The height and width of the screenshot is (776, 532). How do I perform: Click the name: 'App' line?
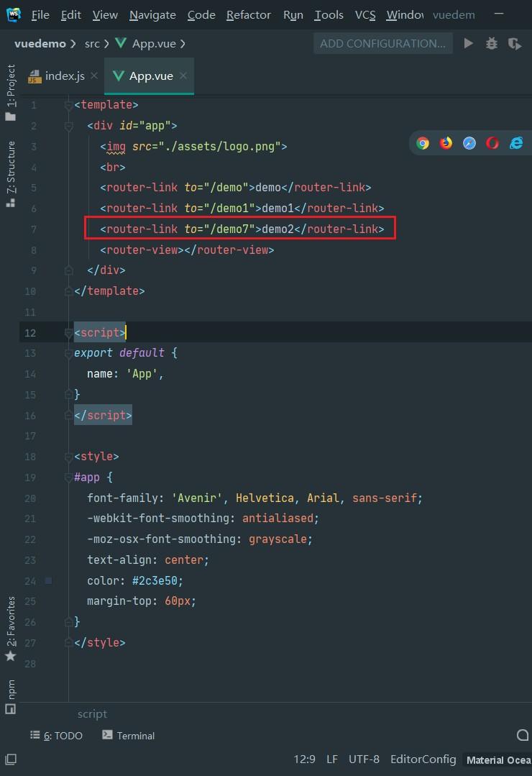click(125, 374)
